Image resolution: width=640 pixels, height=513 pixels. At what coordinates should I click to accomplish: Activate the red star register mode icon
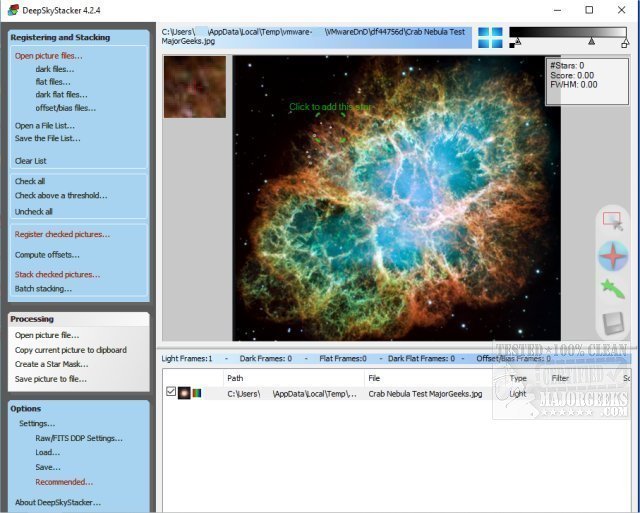(x=613, y=256)
